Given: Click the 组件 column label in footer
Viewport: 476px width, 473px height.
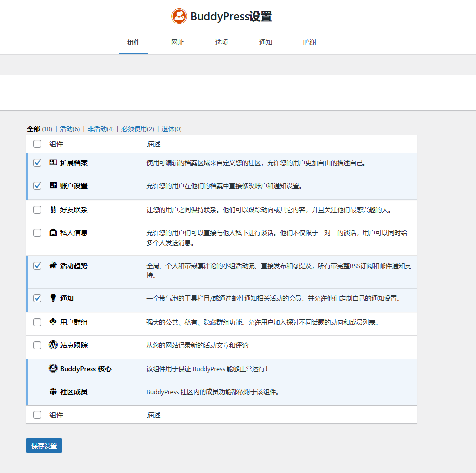Looking at the screenshot, I should tap(56, 415).
